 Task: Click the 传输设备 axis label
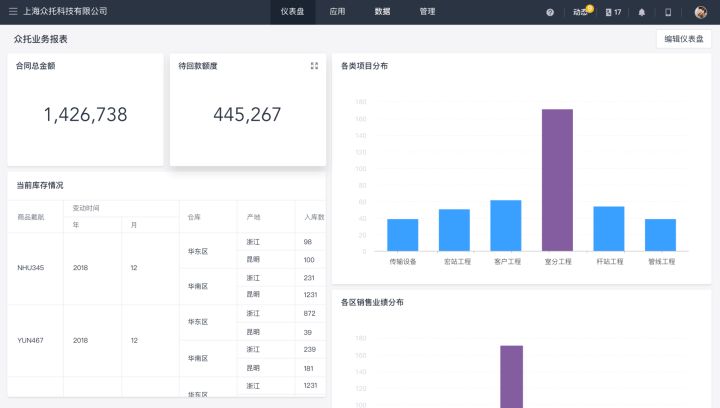coord(403,262)
